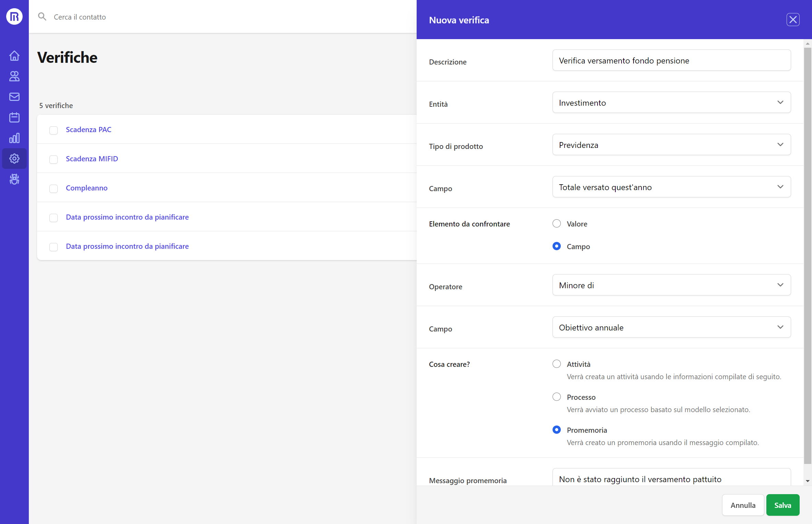The image size is (812, 524).
Task: Open the Entità dropdown showing Investimento
Action: click(671, 102)
